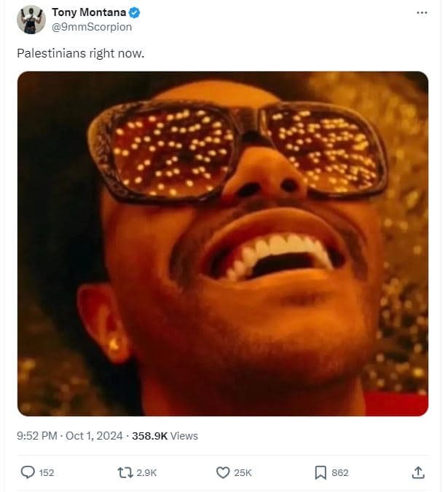The image size is (448, 492).
Task: Click Tony Montana's profile avatar
Action: click(31, 20)
